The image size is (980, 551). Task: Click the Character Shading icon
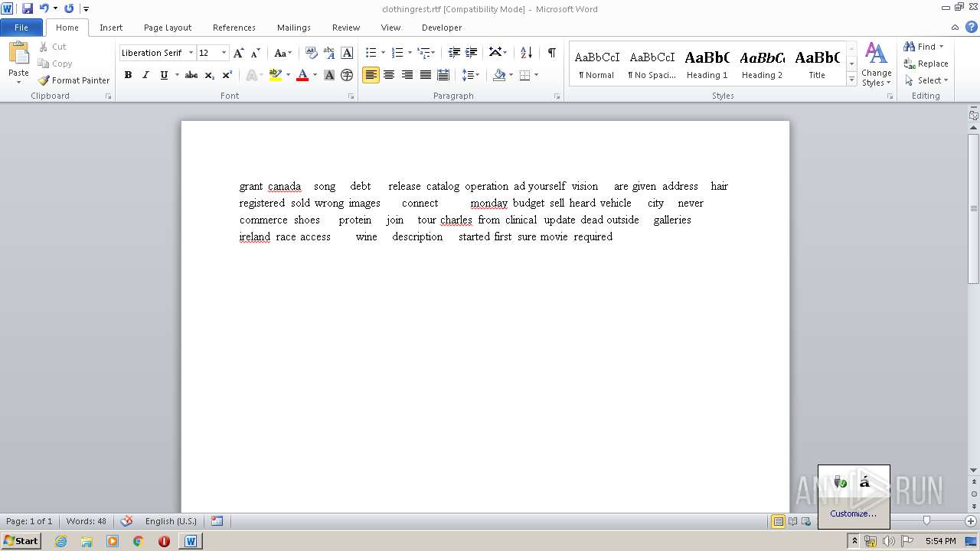[x=329, y=75]
